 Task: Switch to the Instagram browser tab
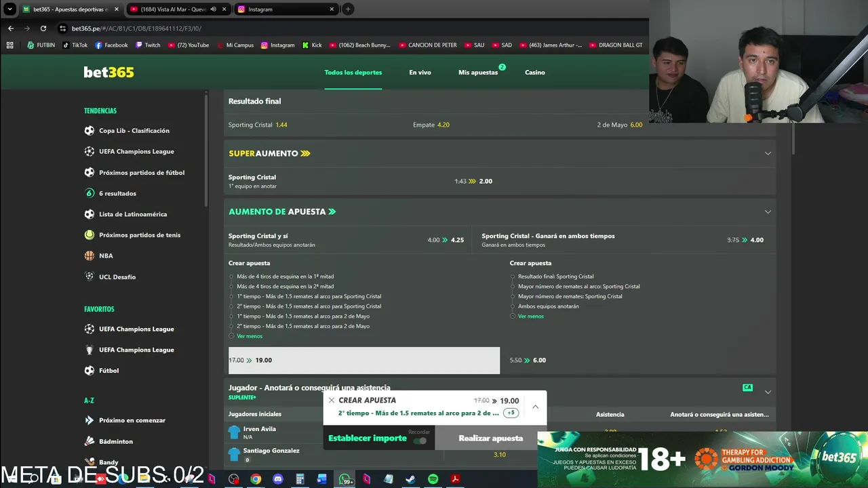click(285, 9)
